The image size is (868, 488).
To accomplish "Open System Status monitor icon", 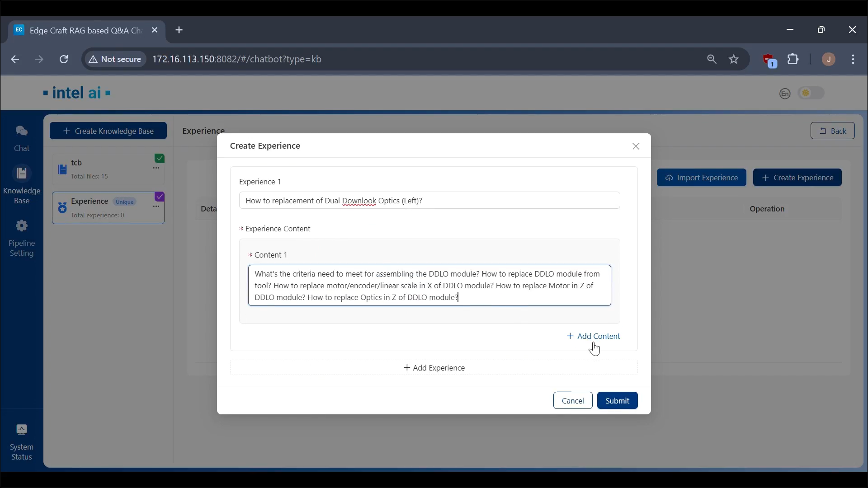I will pos(21,430).
